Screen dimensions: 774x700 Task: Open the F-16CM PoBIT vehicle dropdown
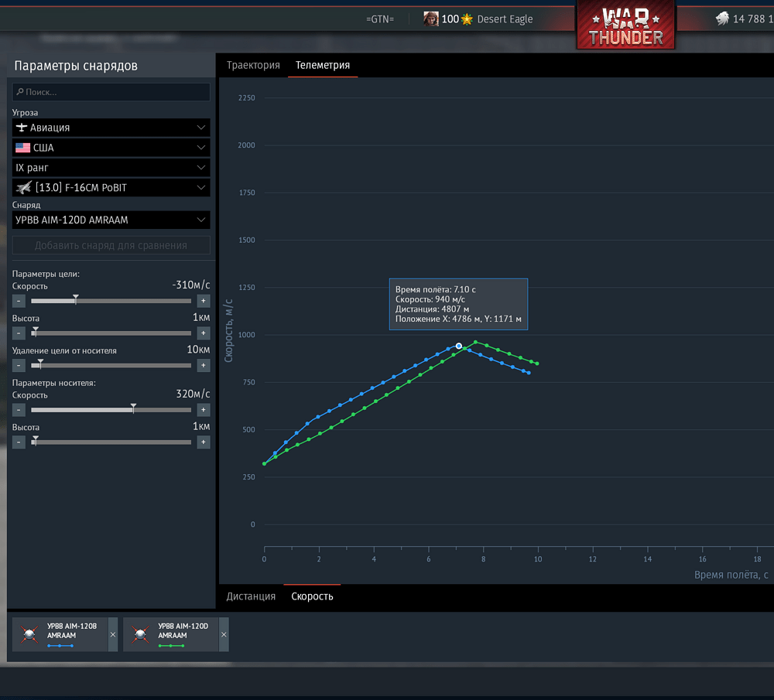111,187
